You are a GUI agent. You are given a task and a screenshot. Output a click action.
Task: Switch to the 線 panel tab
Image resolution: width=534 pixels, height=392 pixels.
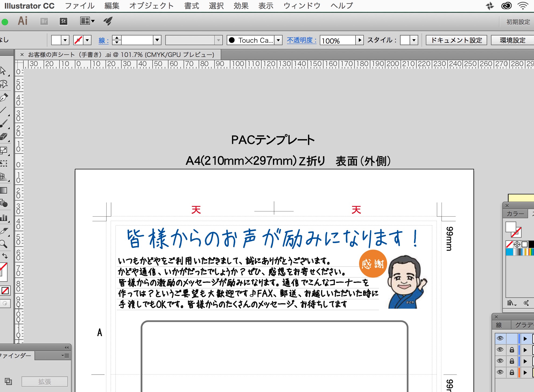499,325
